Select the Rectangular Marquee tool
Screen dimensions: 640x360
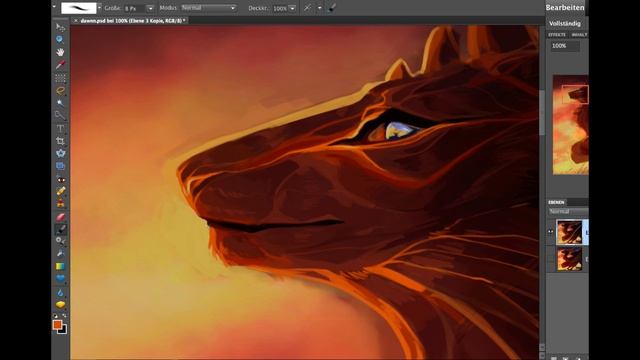click(60, 78)
